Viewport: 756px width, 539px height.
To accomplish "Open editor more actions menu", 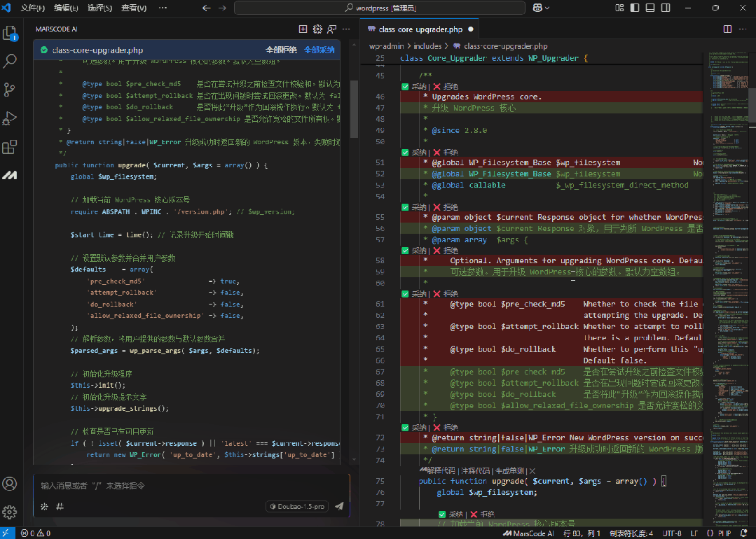I will click(743, 29).
